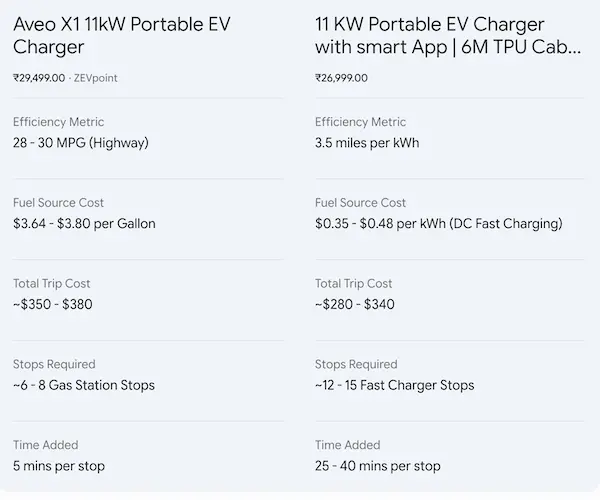Open the 11 KW Portable EV Charger with smart App title

coord(448,36)
